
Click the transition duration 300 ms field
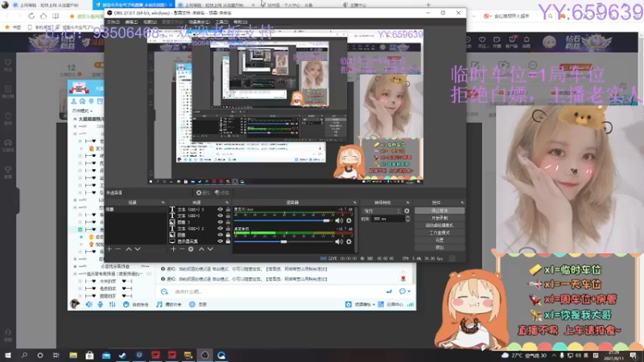click(388, 219)
